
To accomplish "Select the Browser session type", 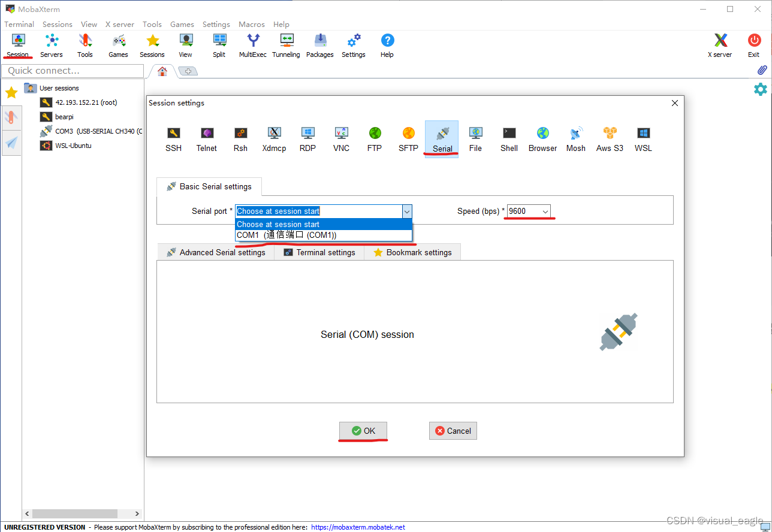I will [x=543, y=140].
